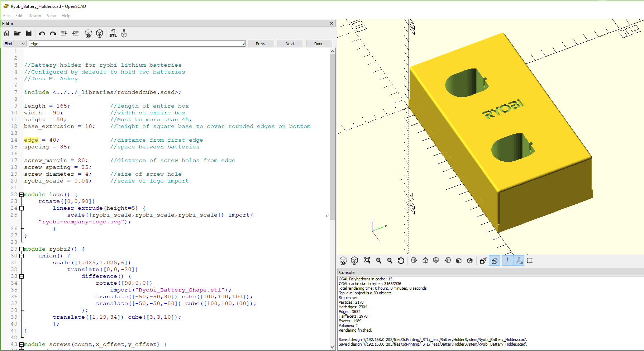Click the Save file icon in editor toolbar

[29, 34]
